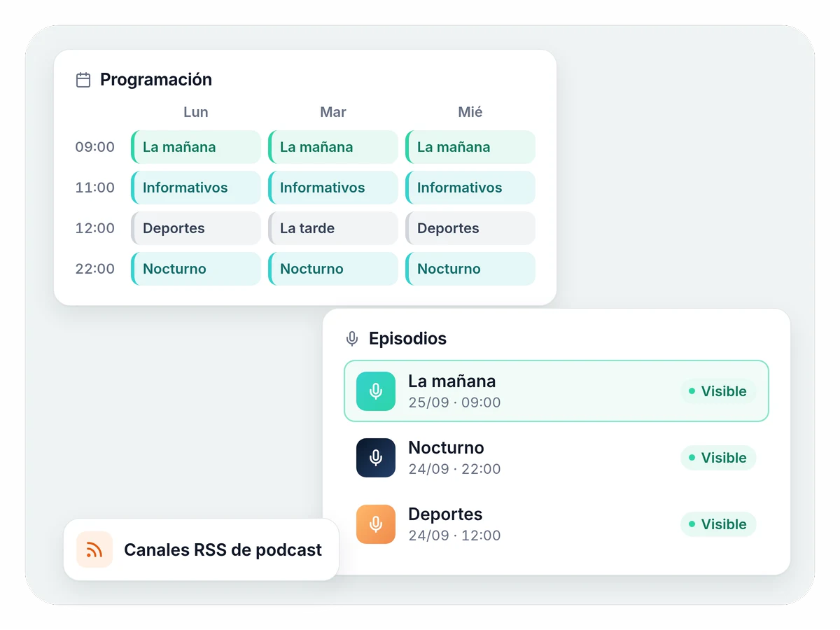
Task: Click the 09:00 time label in schedule
Action: (95, 147)
